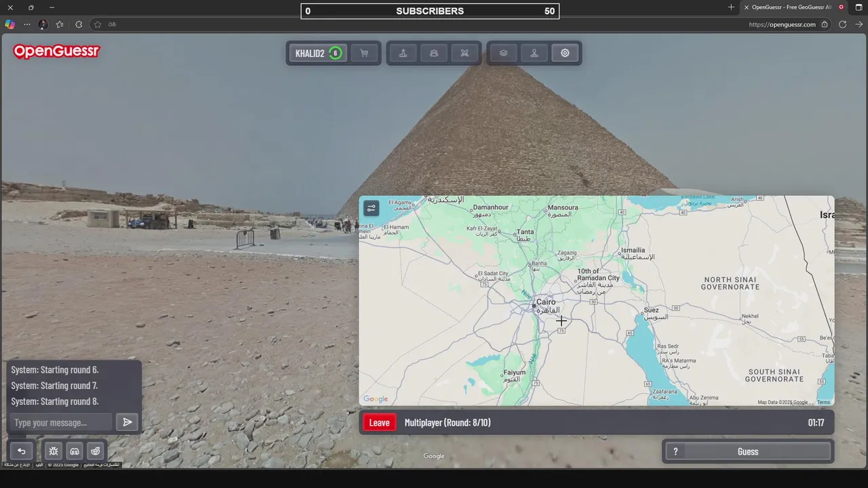The height and width of the screenshot is (488, 868).
Task: Submit with the Guess button
Action: click(748, 451)
